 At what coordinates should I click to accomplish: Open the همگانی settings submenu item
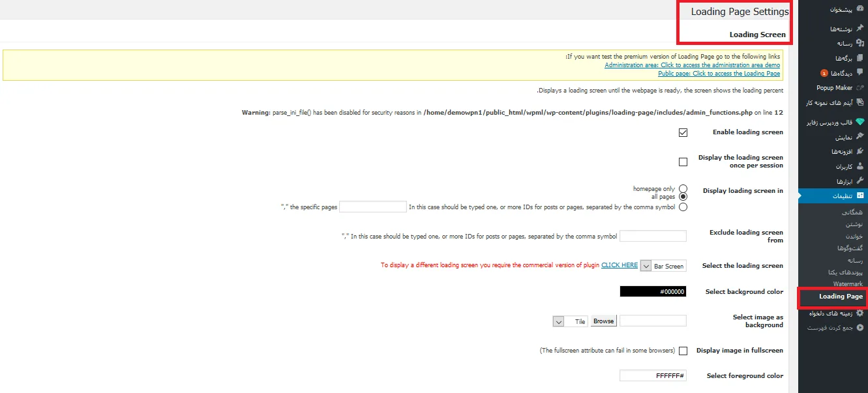[x=852, y=212]
